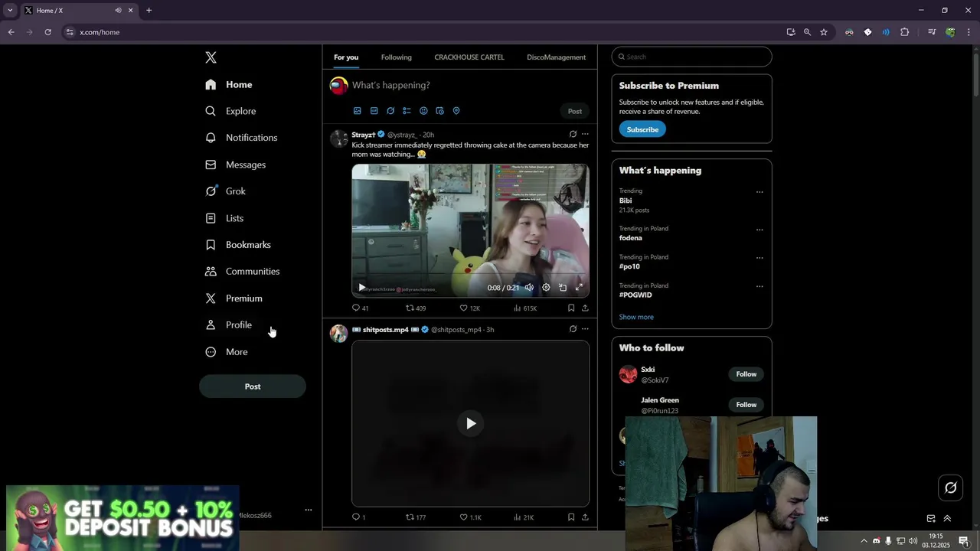Open Lists in the sidebar
Image resolution: width=980 pixels, height=551 pixels.
(x=224, y=218)
